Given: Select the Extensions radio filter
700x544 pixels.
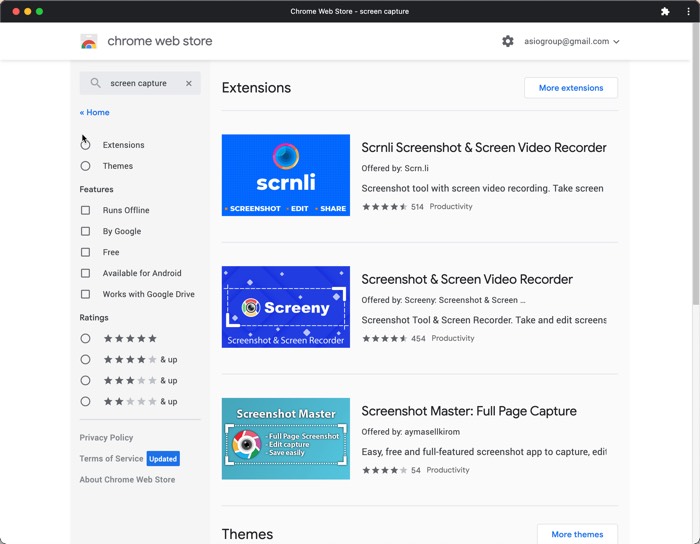Looking at the screenshot, I should click(85, 145).
